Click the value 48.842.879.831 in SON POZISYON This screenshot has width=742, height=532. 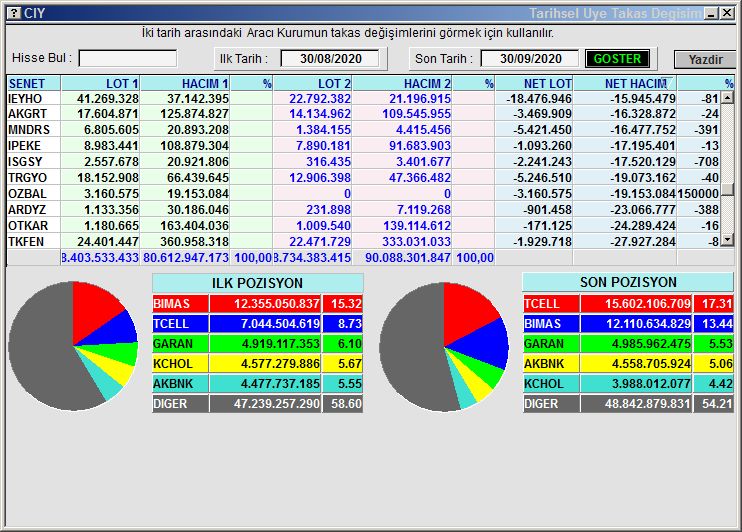647,404
